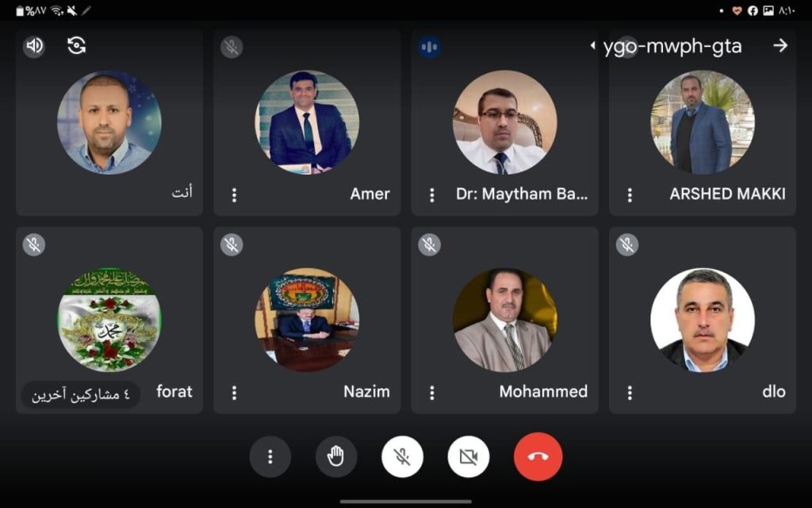Select Amer's profile picture tile
Viewport: 812px width, 508px height.
tap(307, 122)
